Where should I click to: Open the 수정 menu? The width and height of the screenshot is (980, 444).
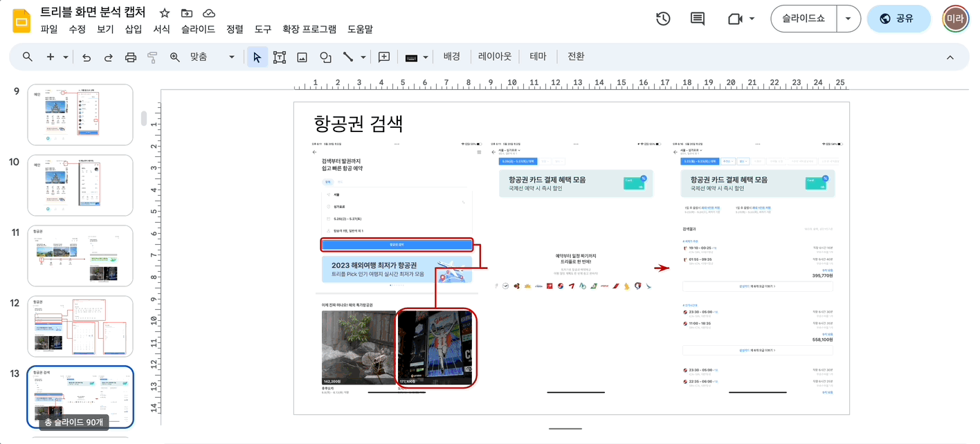pyautogui.click(x=78, y=29)
